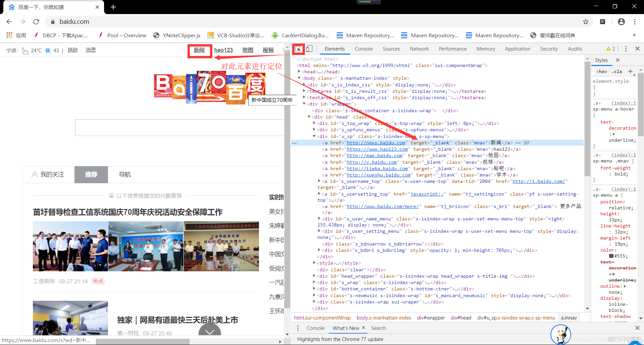Collapse the body element node
The image size is (644, 345).
tap(299, 78)
